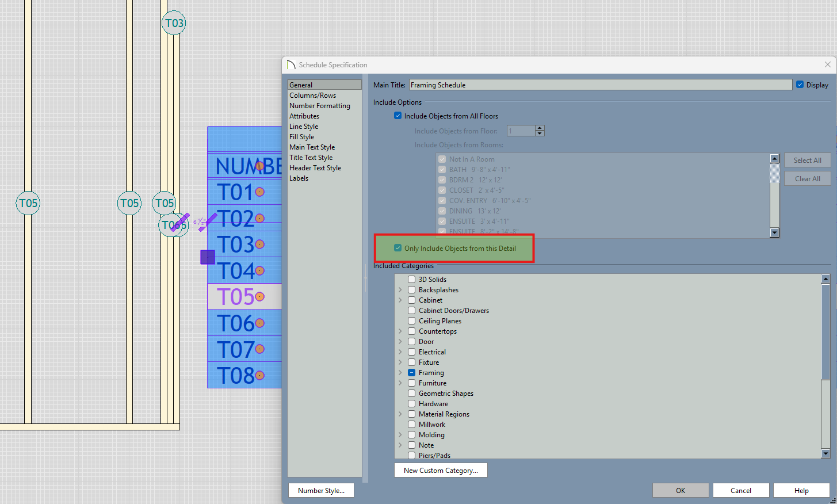The height and width of the screenshot is (504, 837).
Task: Expand the Cabinet category node
Action: point(400,300)
